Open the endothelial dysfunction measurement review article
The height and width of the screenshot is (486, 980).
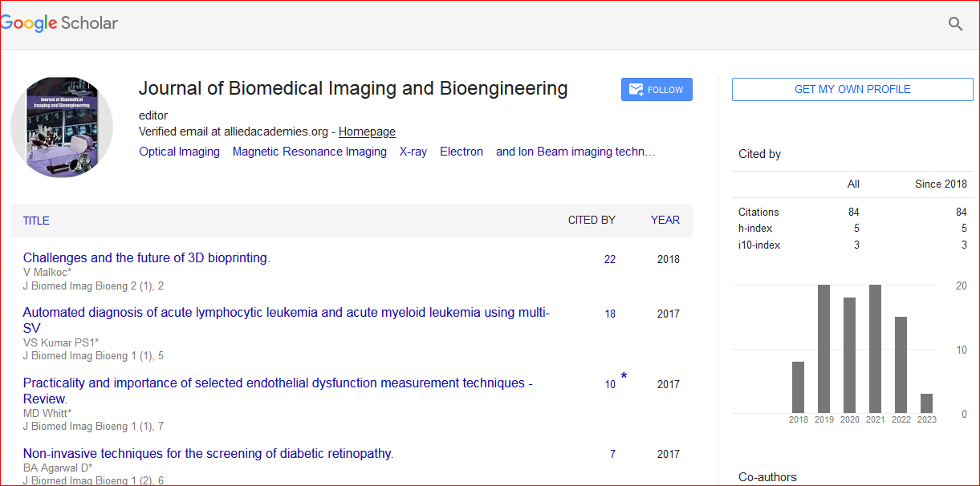277,383
